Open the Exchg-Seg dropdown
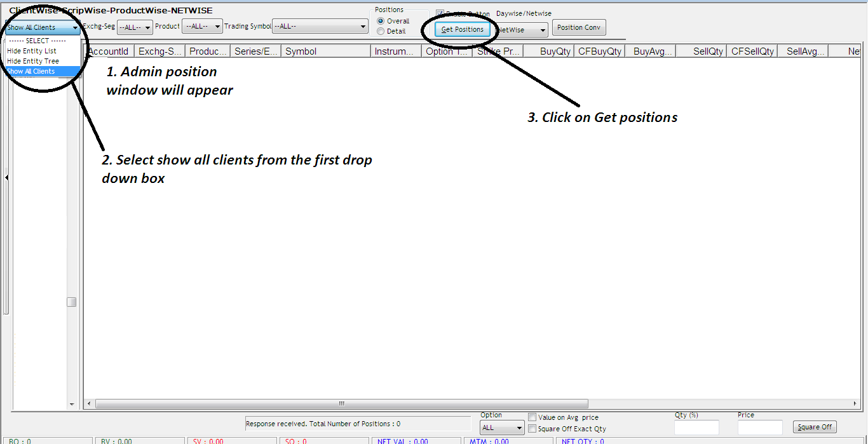This screenshot has height=444, width=868. [x=135, y=27]
